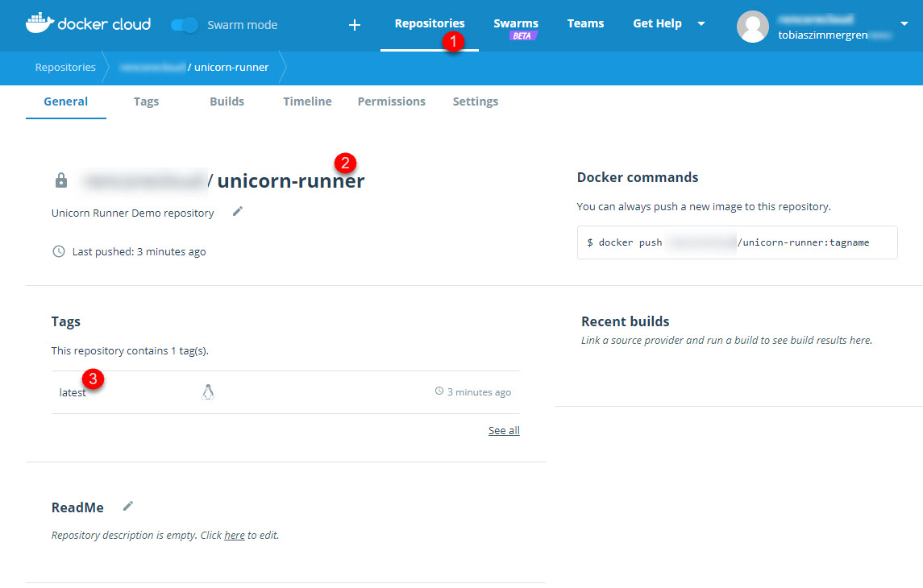Click the clock icon next to Last pushed

[58, 251]
